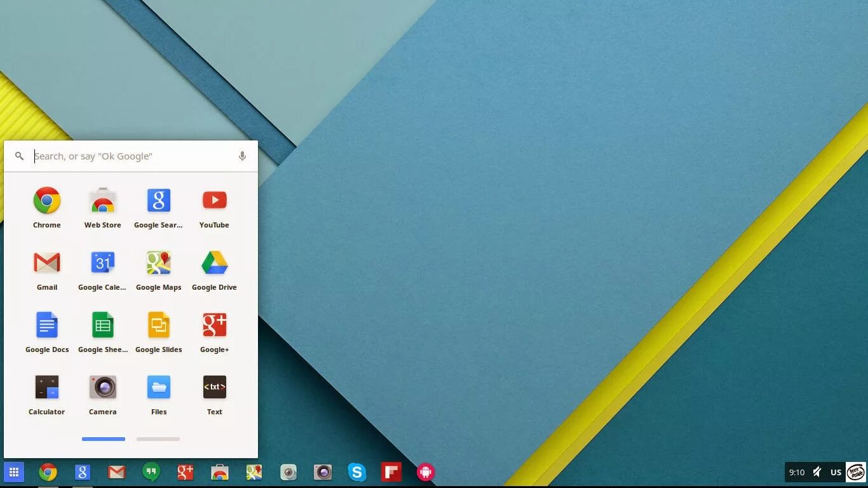The width and height of the screenshot is (868, 488).
Task: Click the light gray camera shelf icon
Action: click(x=288, y=472)
